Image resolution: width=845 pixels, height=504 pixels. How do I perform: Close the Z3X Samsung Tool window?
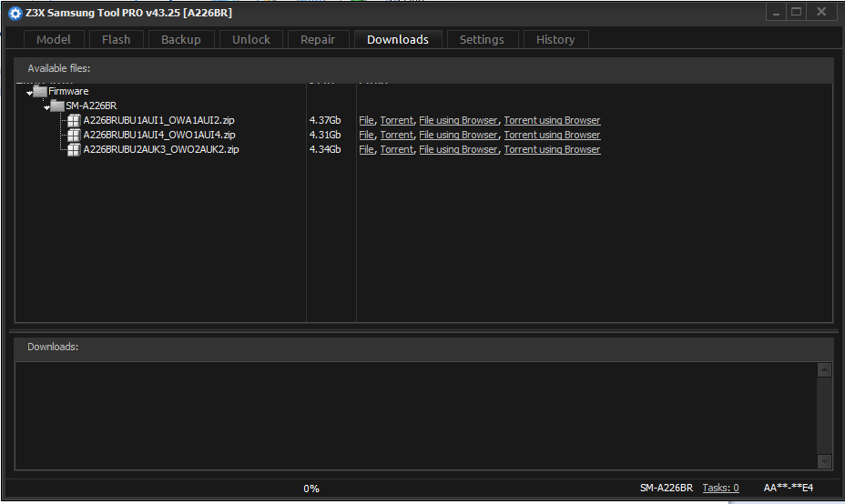coord(821,13)
